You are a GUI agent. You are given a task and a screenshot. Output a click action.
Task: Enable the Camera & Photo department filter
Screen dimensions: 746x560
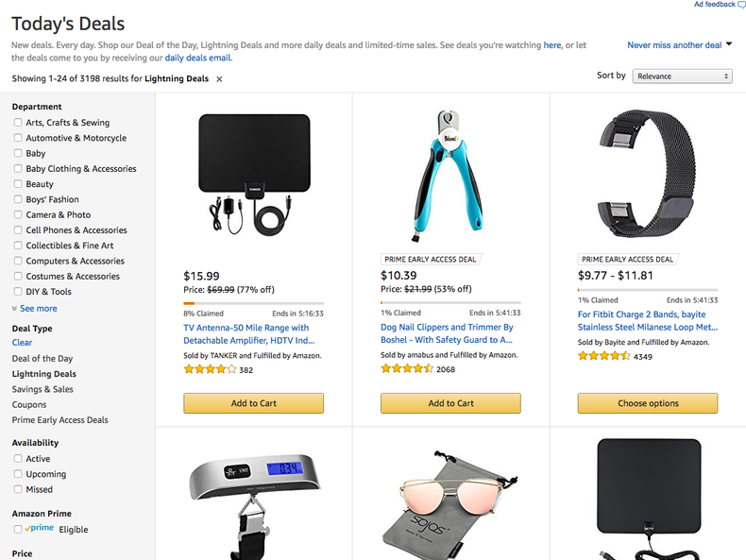coord(18,215)
